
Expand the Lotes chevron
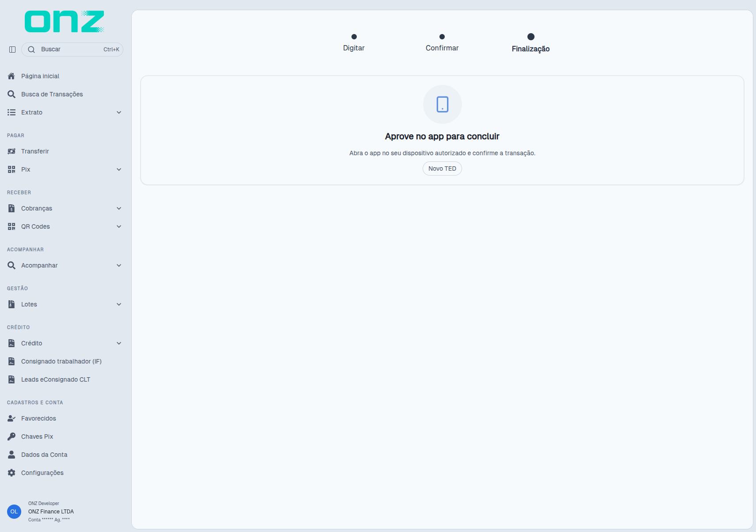click(119, 304)
